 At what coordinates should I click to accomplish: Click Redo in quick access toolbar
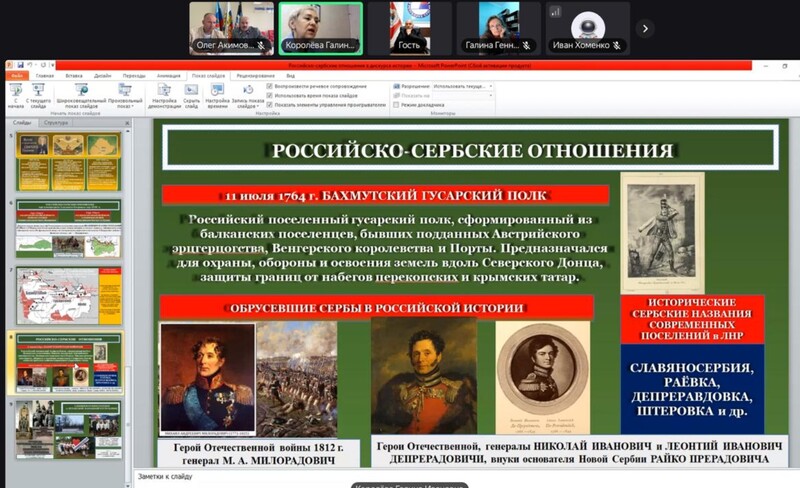43,65
